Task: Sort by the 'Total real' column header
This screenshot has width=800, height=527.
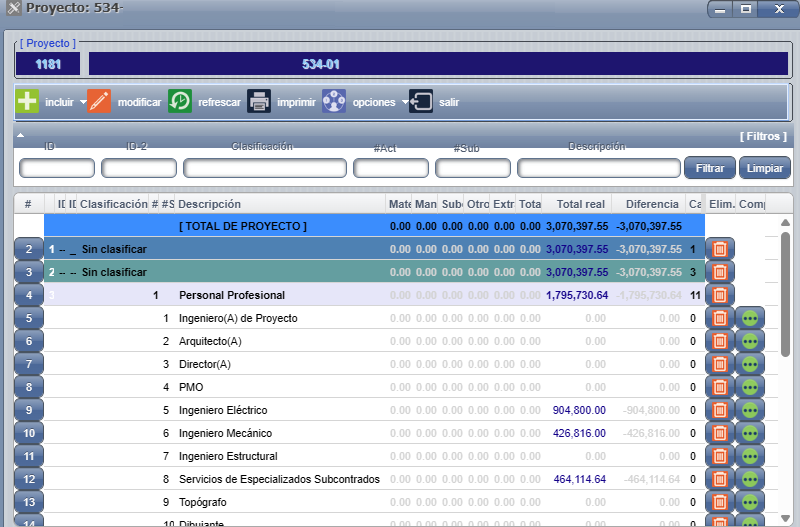Action: (580, 204)
